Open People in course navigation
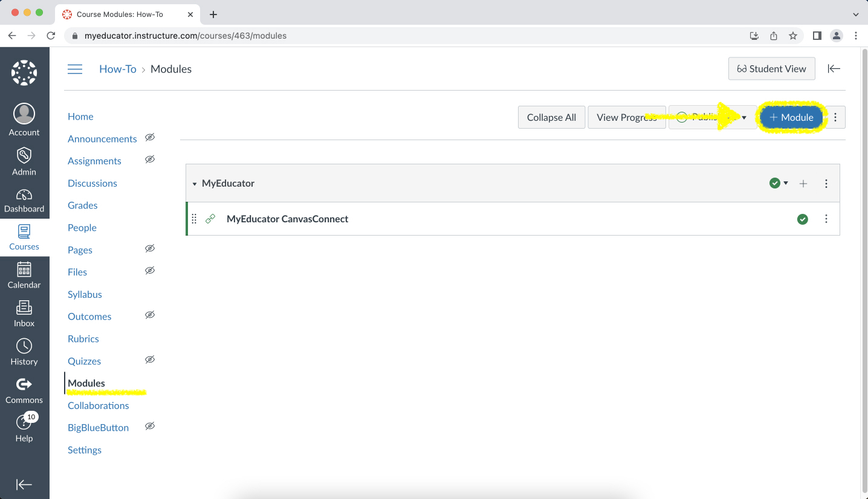Screen dimensions: 868x499 coord(82,228)
